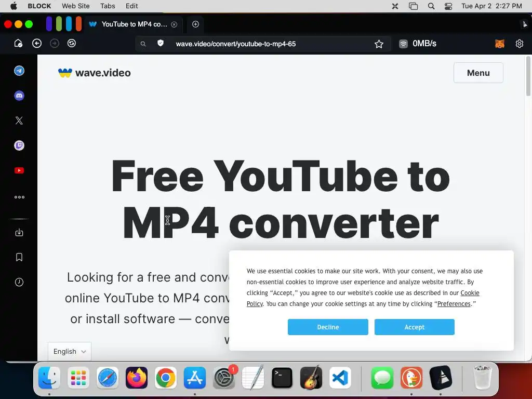
Task: Open App Store from the dock
Action: pyautogui.click(x=195, y=378)
